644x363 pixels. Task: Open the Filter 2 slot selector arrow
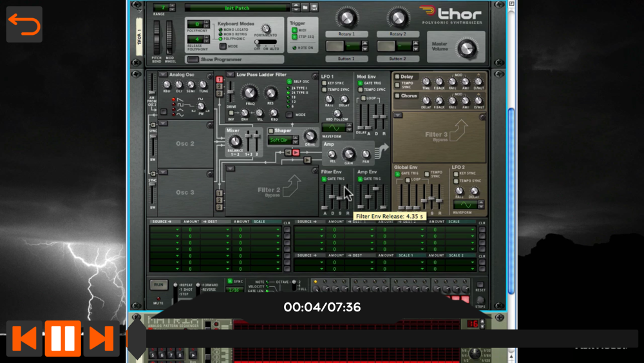pos(231,168)
